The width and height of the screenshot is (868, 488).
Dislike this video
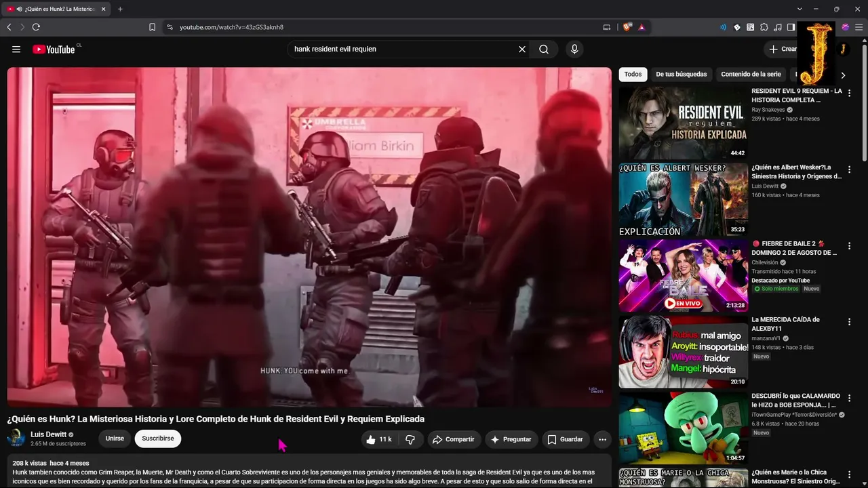(410, 439)
